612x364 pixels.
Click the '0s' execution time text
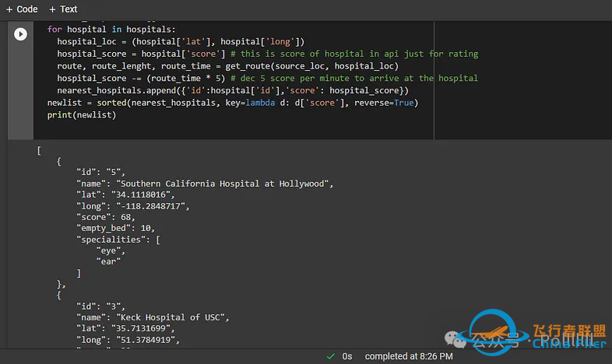pyautogui.click(x=347, y=356)
